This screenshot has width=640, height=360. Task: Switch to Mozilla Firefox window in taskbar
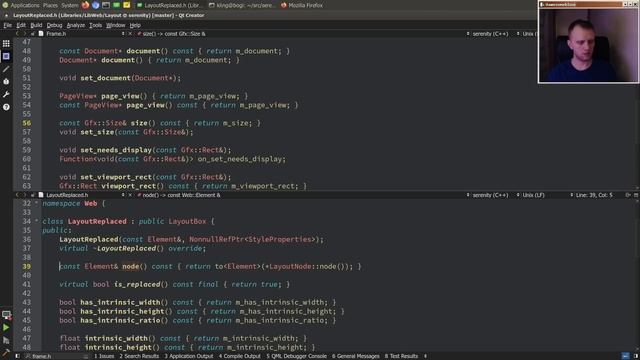302,5
